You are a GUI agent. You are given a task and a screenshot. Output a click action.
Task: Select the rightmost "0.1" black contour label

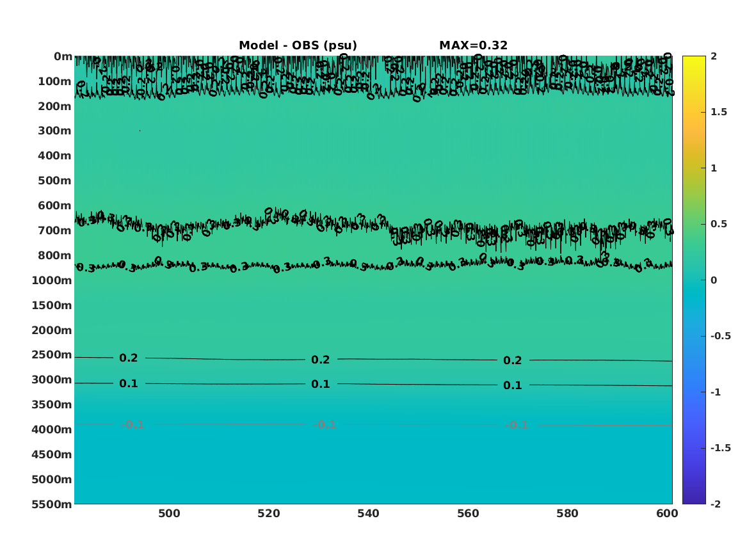(513, 385)
